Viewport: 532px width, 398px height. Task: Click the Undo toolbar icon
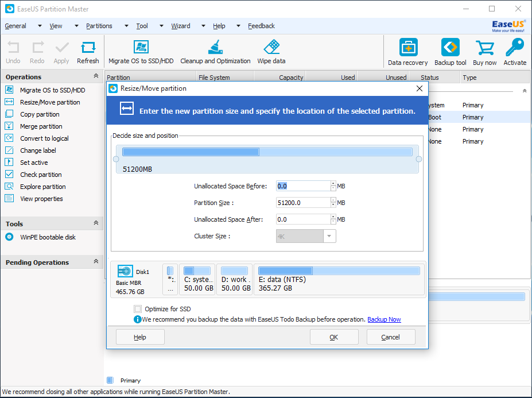click(x=13, y=52)
